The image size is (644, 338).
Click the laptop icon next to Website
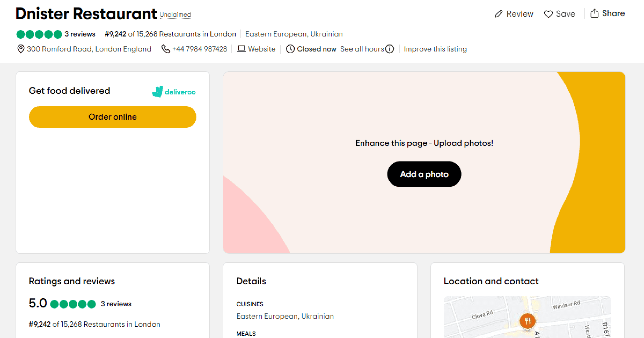tap(241, 49)
